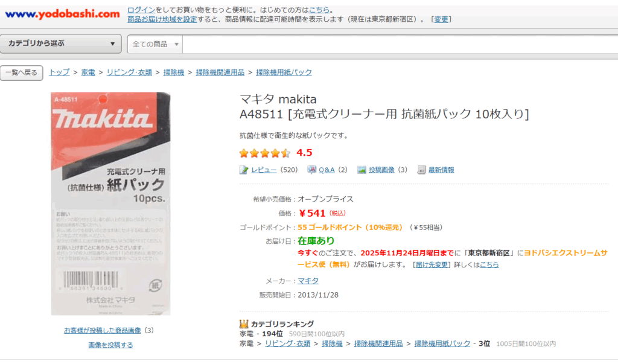Click 画像を投稿する link under product image
This screenshot has width=618, height=364.
click(x=110, y=345)
